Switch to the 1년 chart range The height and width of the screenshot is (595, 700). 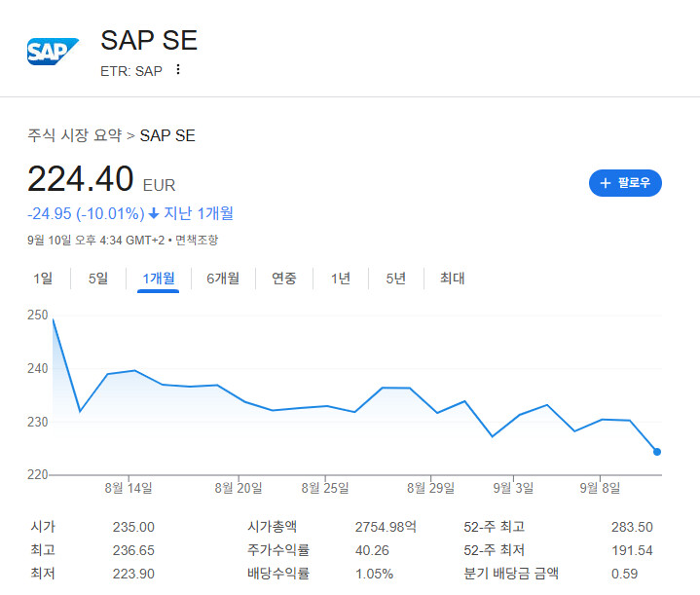tap(340, 279)
